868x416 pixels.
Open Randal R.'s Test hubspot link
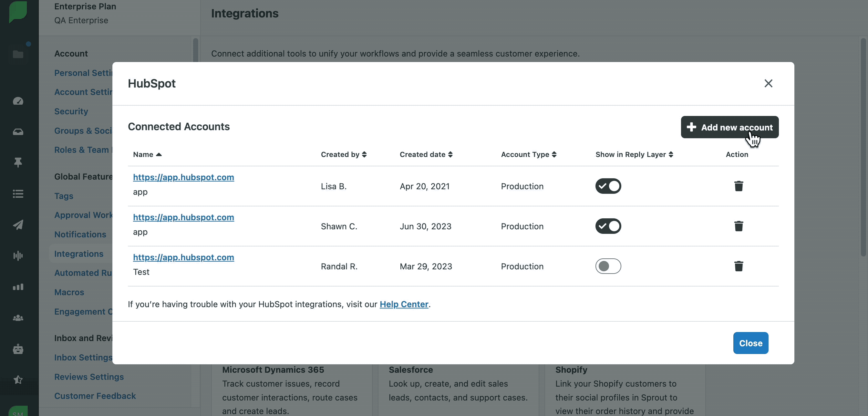point(183,257)
